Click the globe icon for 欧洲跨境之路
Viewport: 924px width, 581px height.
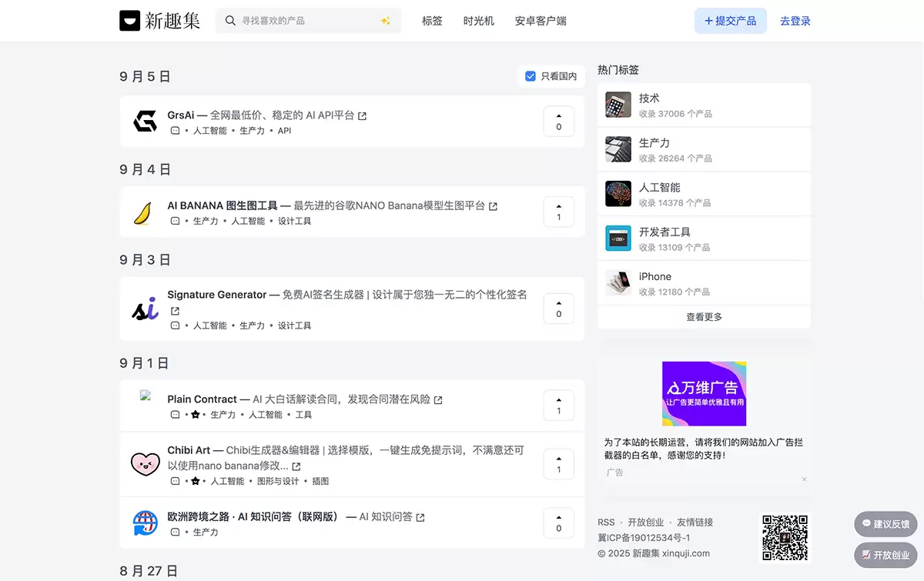[146, 523]
